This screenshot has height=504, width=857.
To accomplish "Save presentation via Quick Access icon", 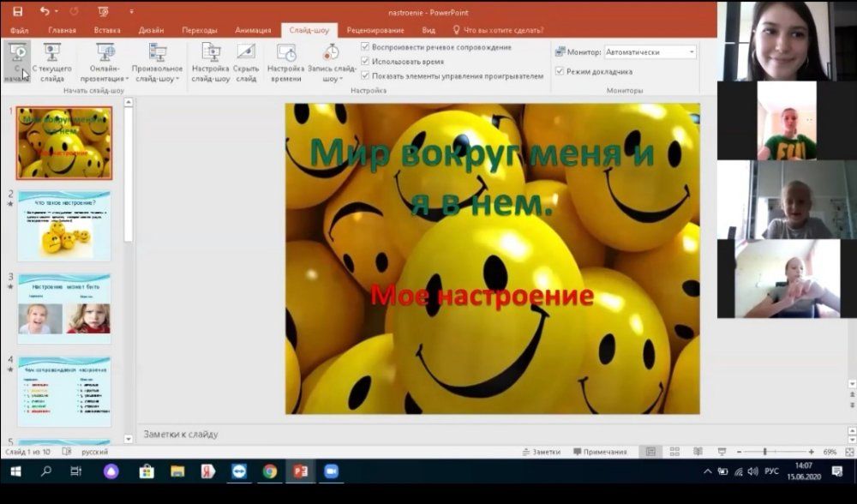I will pyautogui.click(x=17, y=11).
